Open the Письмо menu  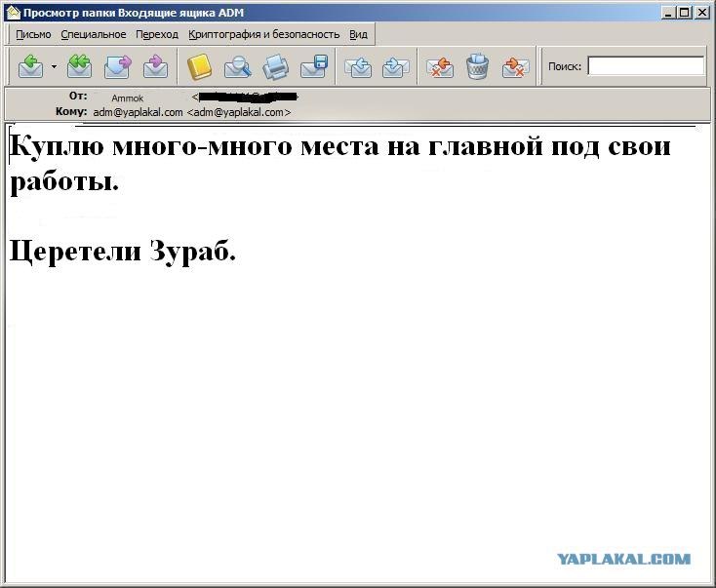click(33, 34)
